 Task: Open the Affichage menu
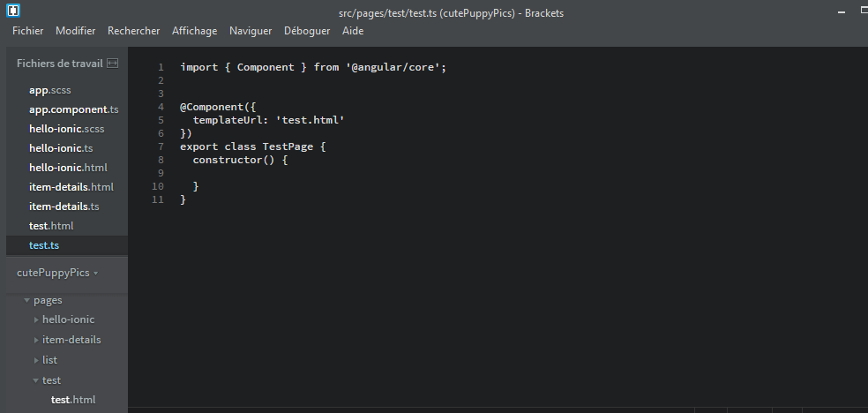coord(194,31)
